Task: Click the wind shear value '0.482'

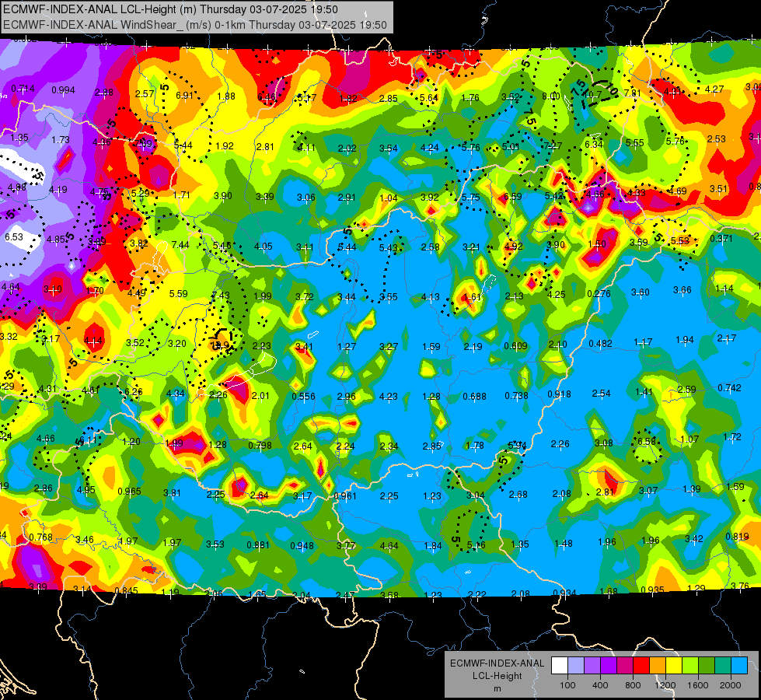Action: (600, 344)
